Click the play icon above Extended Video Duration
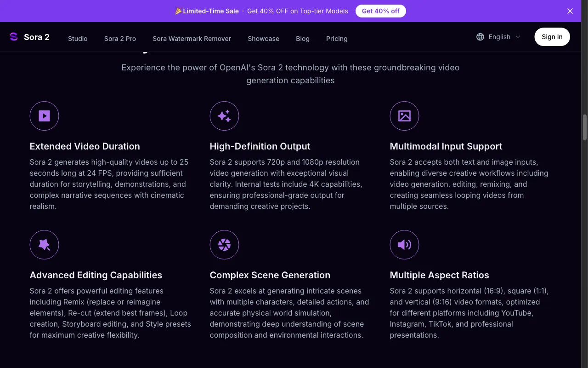 pyautogui.click(x=44, y=116)
